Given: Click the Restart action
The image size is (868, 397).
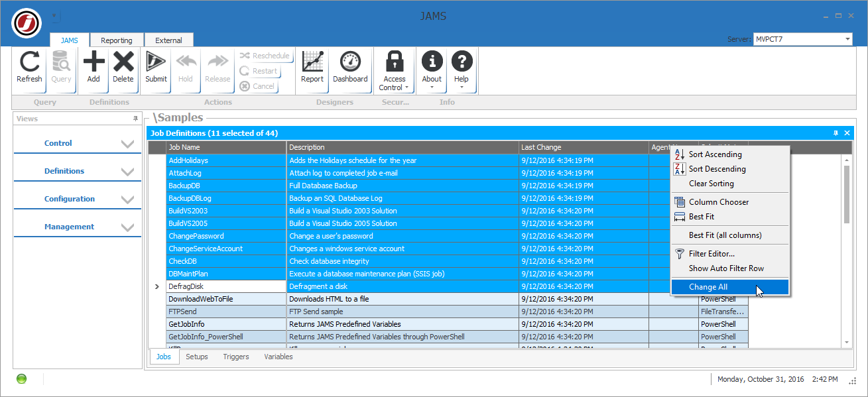Looking at the screenshot, I should (259, 71).
